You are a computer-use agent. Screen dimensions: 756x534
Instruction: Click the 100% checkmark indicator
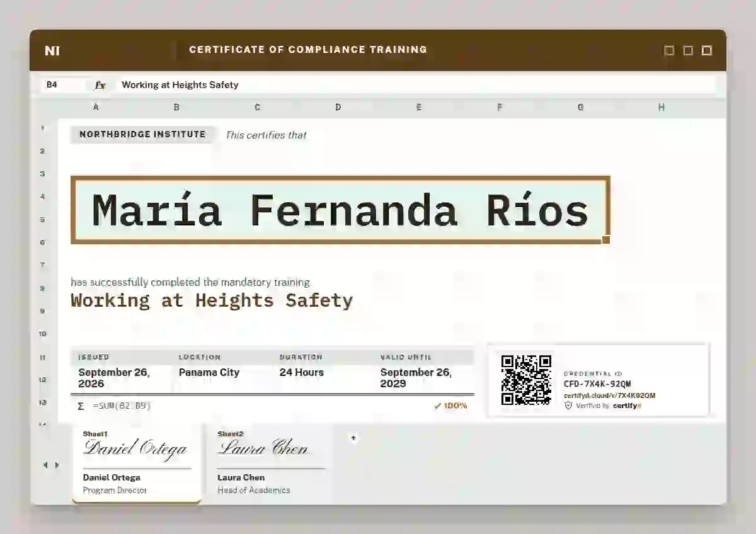[x=450, y=406]
